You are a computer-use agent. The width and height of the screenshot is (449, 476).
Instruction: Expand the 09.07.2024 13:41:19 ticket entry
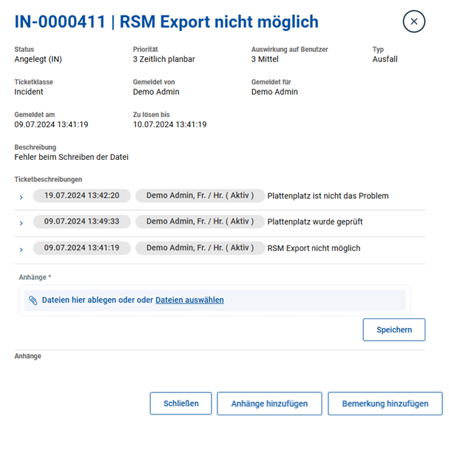coord(21,249)
